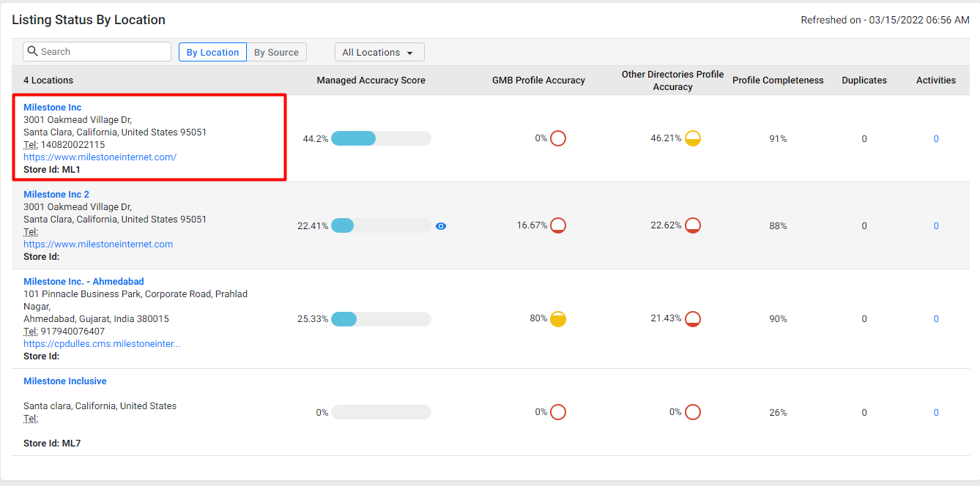Click Ahmedabad, Gujarat, India 380015 address line
This screenshot has height=486, width=980.
coord(96,319)
